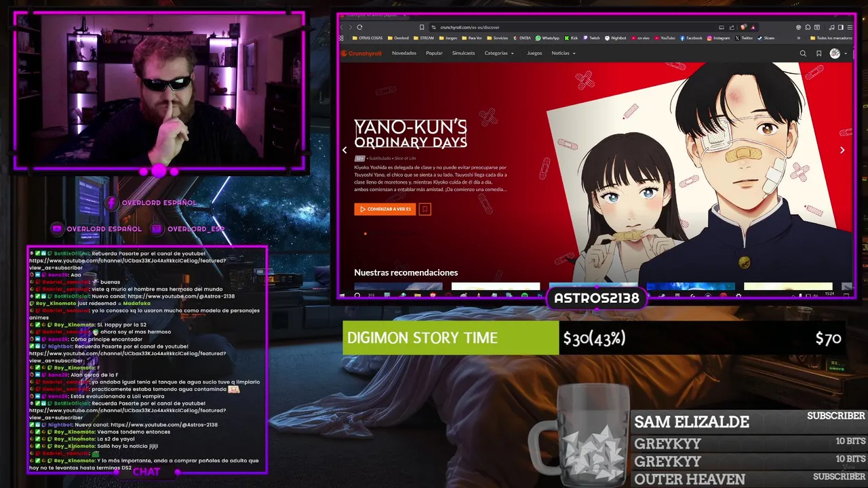Click the Crunchyroll logo

(362, 53)
